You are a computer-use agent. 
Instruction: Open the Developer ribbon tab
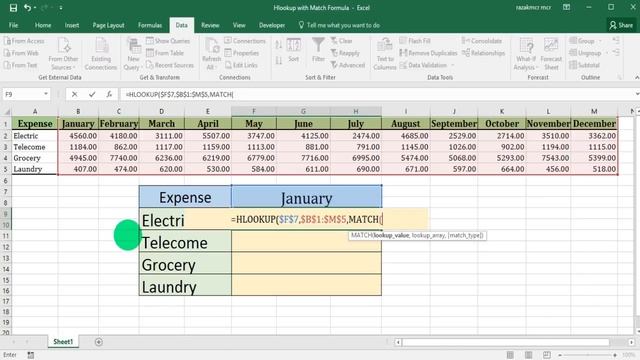pos(272,25)
